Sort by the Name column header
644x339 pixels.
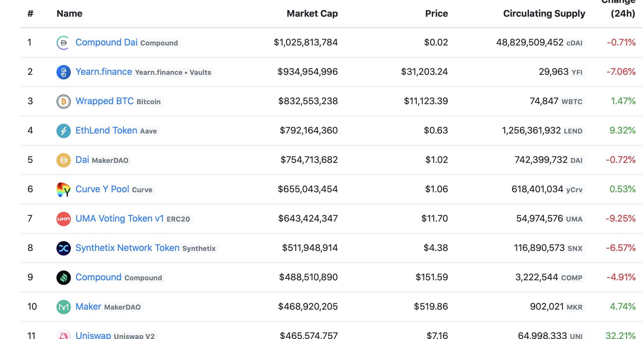tap(69, 14)
